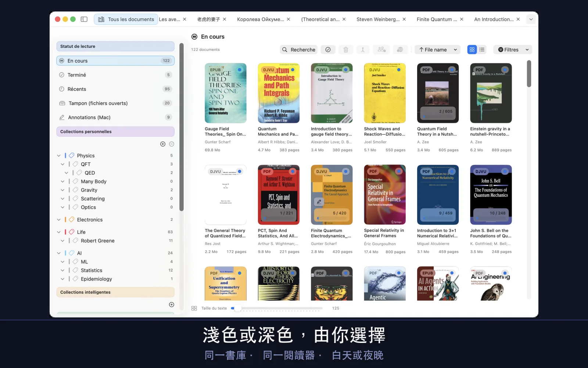Click the document grid vertical scrollbar

point(529,74)
